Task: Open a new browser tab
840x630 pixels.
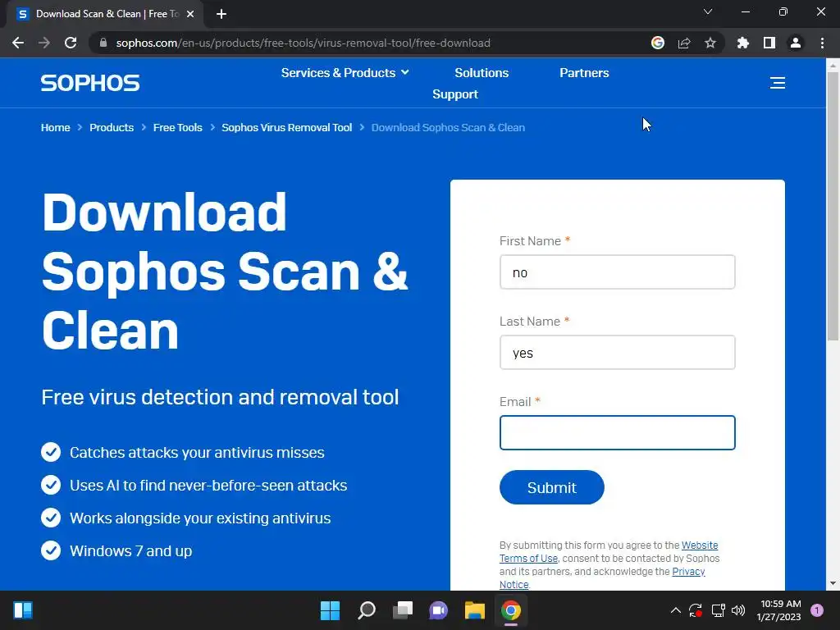Action: tap(221, 14)
